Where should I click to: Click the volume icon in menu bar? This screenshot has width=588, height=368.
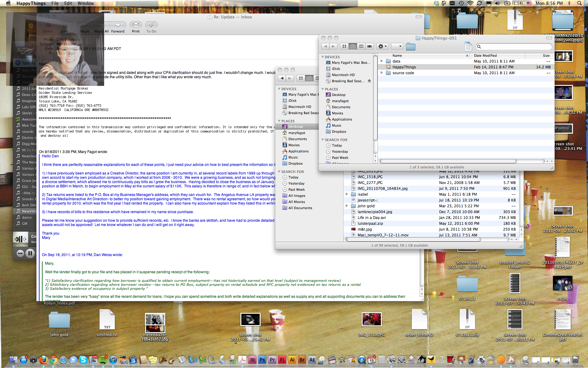click(497, 3)
